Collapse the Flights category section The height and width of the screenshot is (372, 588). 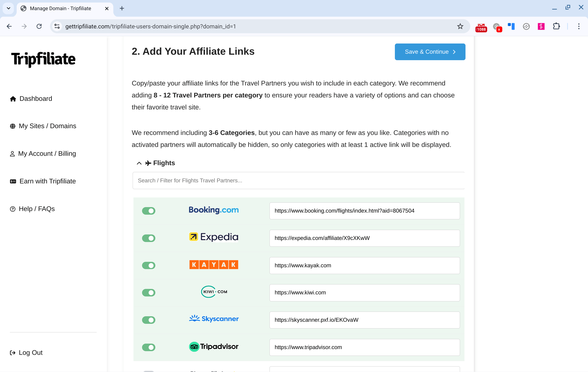[x=139, y=163]
